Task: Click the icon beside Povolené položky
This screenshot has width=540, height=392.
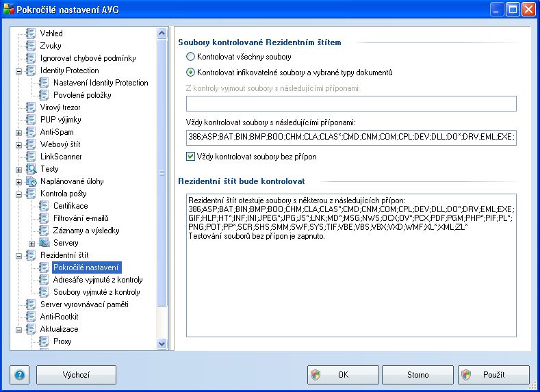Action: (44, 95)
